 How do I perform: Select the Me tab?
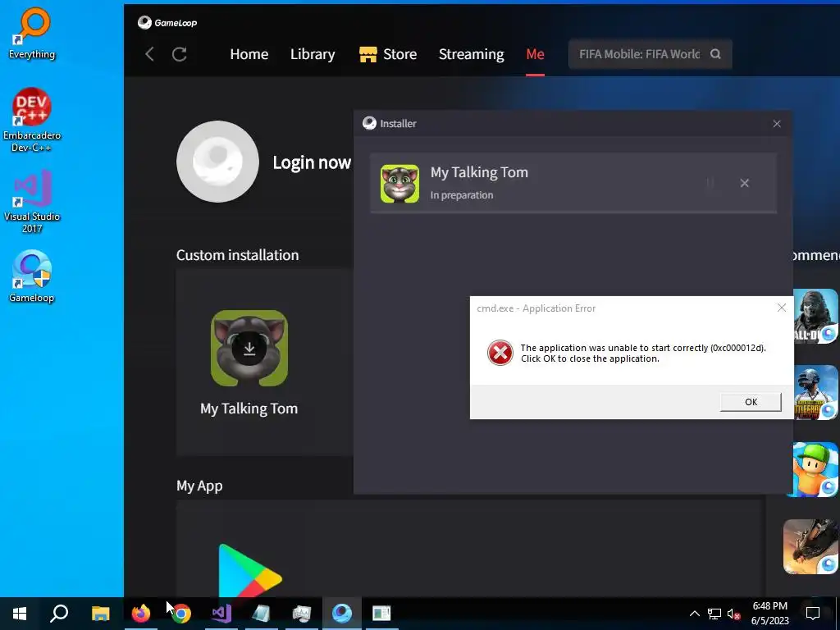click(x=535, y=54)
